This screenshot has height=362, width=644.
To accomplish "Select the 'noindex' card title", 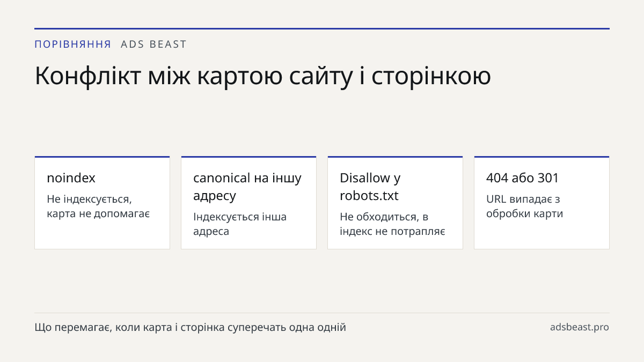I will (x=71, y=178).
